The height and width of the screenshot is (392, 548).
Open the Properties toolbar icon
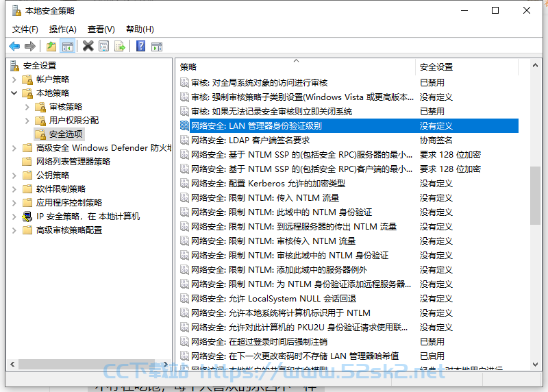coord(104,46)
